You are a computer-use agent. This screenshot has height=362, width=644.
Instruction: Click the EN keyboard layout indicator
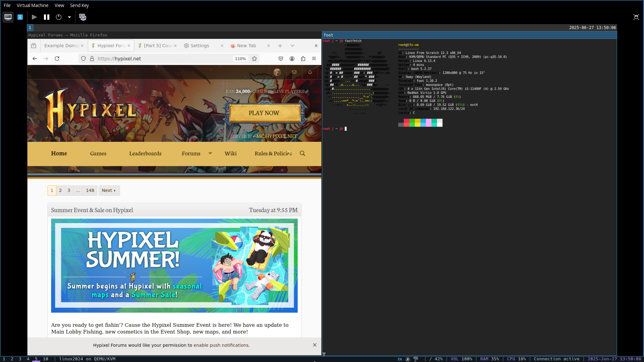point(400,359)
